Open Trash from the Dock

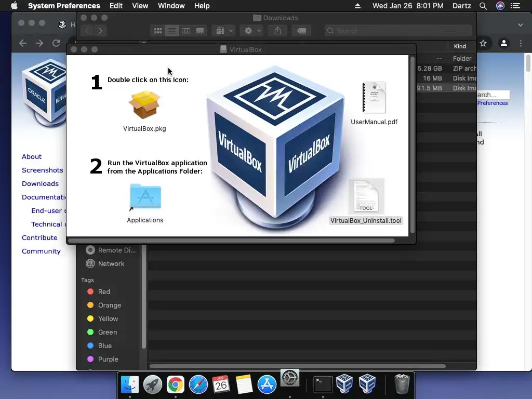(x=402, y=384)
